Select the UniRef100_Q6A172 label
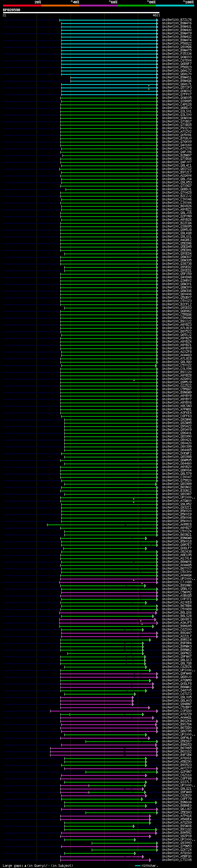The height and width of the screenshot is (868, 197). coord(176,71)
